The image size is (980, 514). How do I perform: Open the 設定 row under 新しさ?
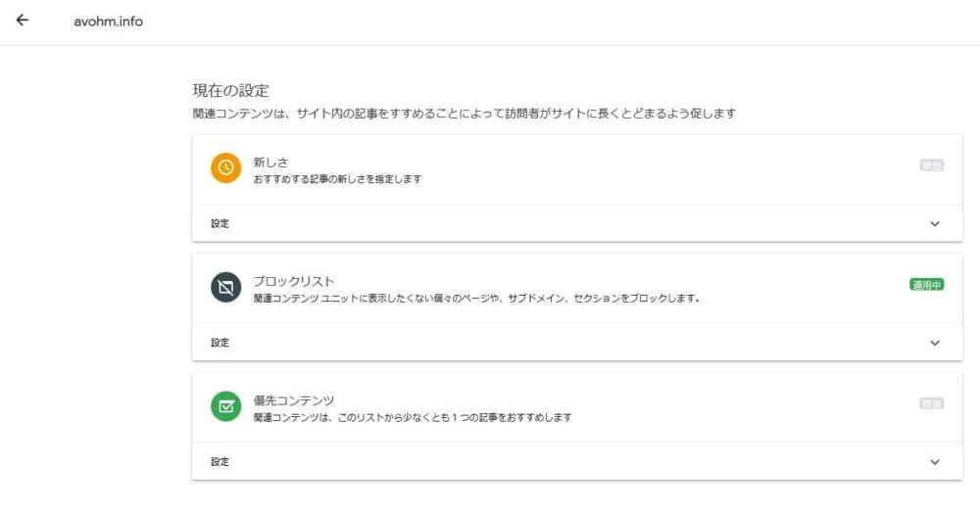[x=220, y=224]
